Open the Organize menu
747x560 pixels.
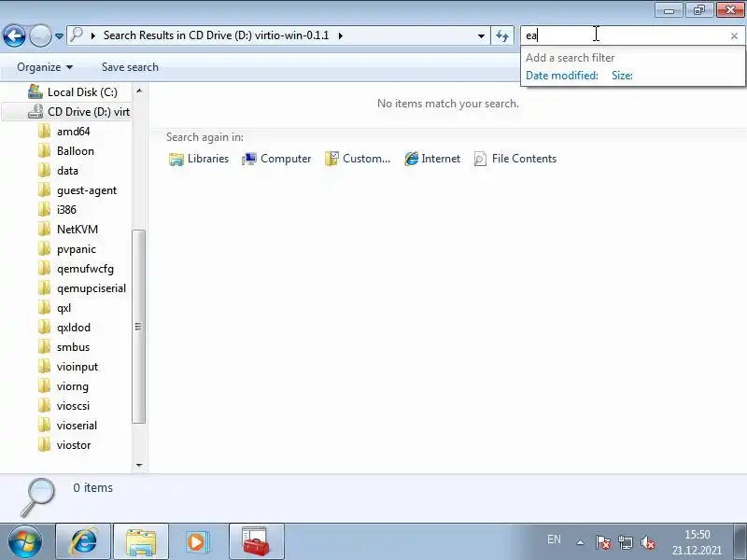(45, 67)
